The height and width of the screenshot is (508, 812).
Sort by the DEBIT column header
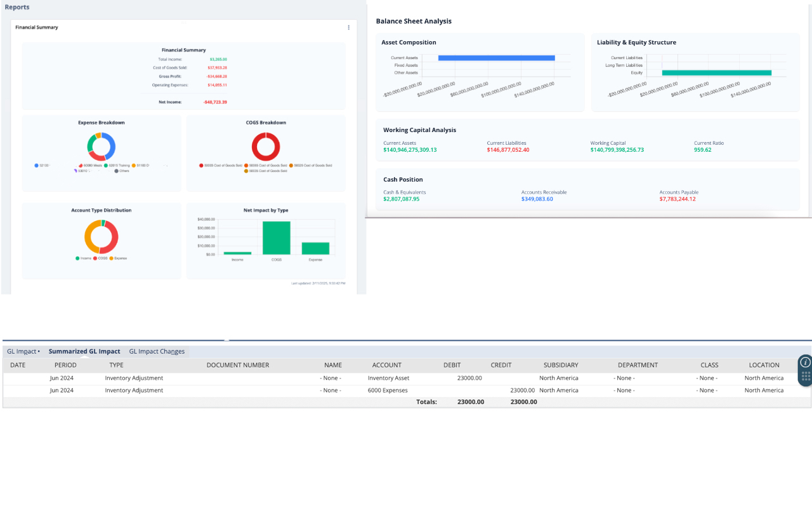[452, 365]
